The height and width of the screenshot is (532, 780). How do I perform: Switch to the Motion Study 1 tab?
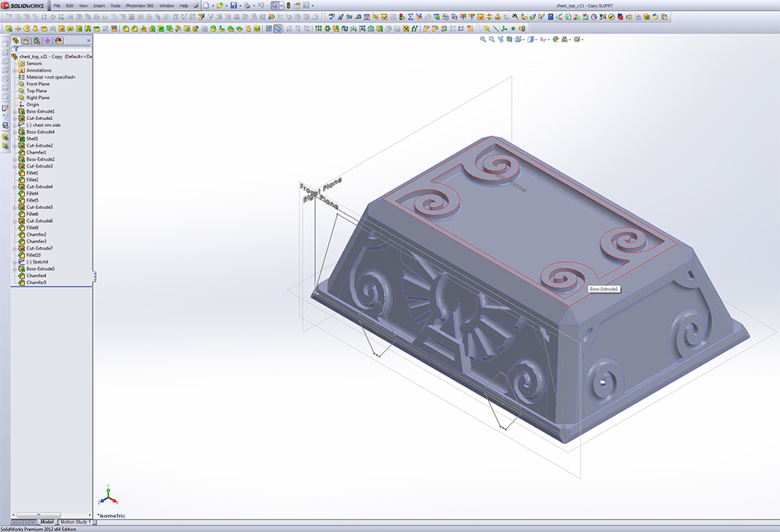pos(76,522)
